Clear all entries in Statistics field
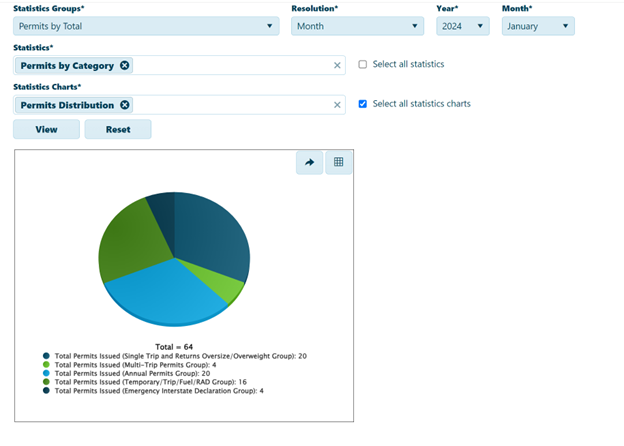The width and height of the screenshot is (624, 446). (337, 65)
